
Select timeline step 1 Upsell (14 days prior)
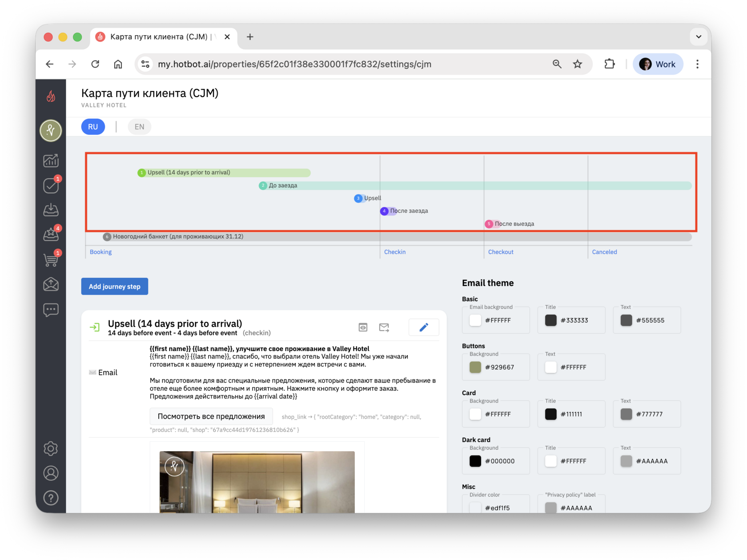224,172
